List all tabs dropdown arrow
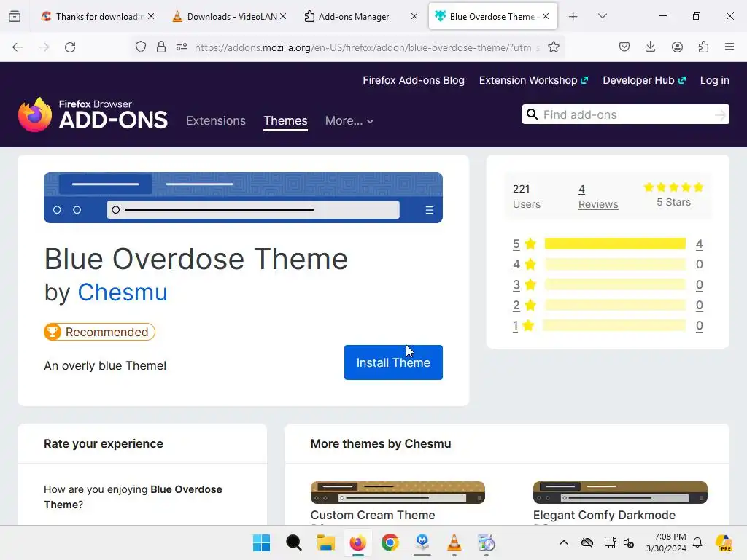The image size is (747, 560). coord(602,16)
